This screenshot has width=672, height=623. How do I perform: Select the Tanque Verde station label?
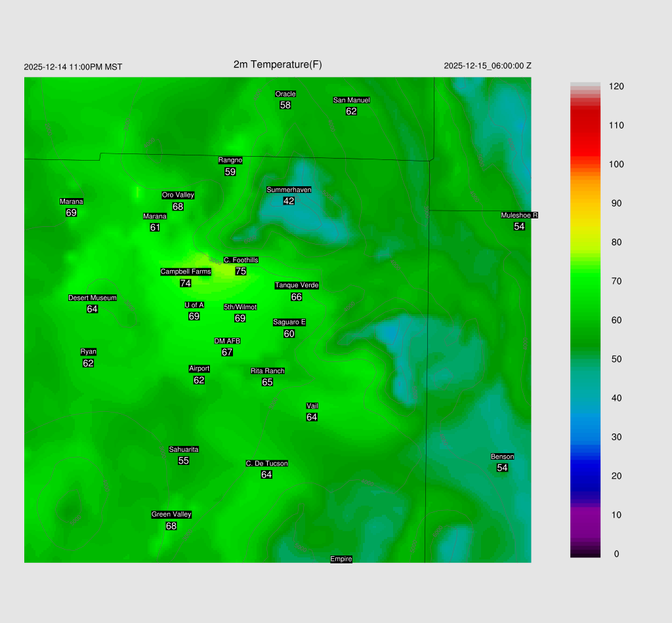click(x=297, y=285)
